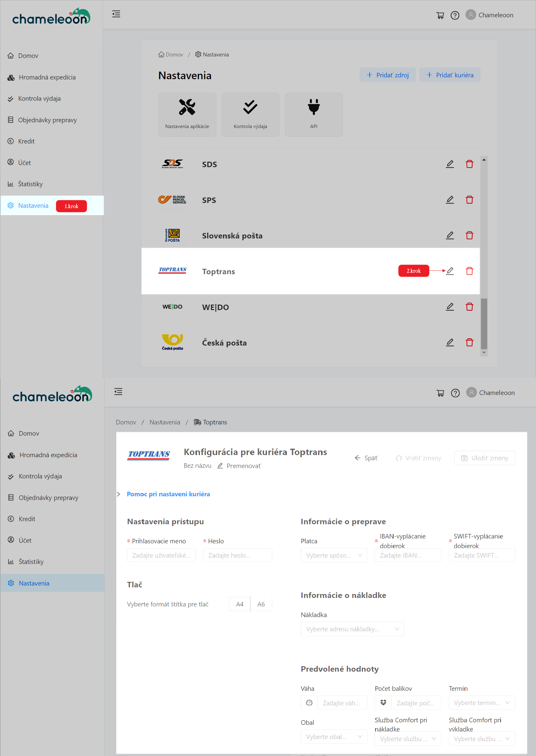Open the Termín dropdown

(x=482, y=703)
